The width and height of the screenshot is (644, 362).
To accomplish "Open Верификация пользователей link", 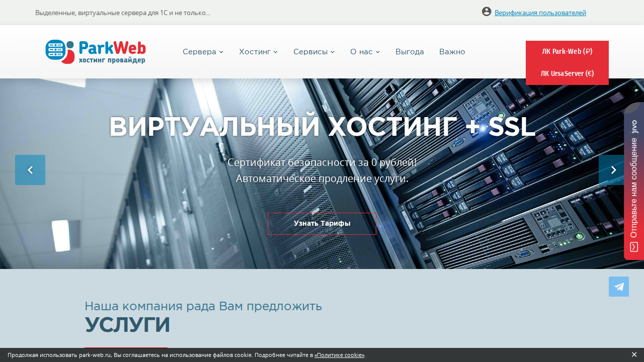I will [540, 13].
